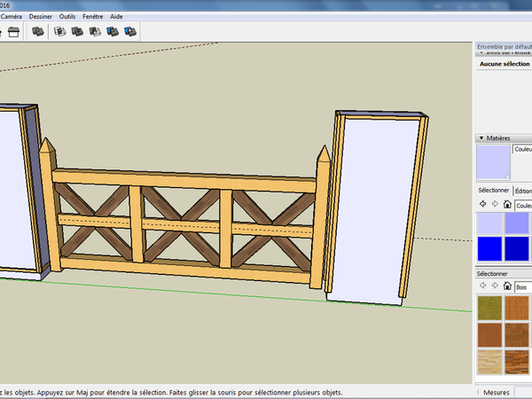
Task: Click the Mesures input field
Action: click(x=522, y=391)
